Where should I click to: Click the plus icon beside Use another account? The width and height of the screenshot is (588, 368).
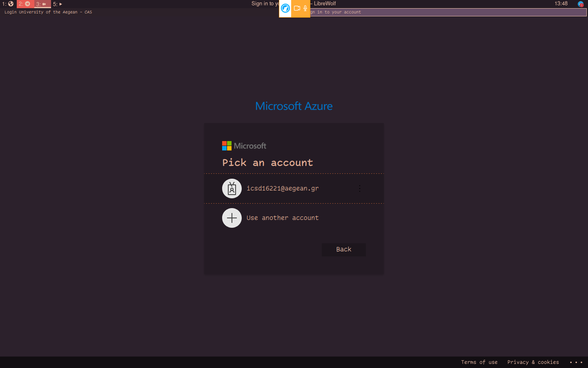[x=232, y=218]
